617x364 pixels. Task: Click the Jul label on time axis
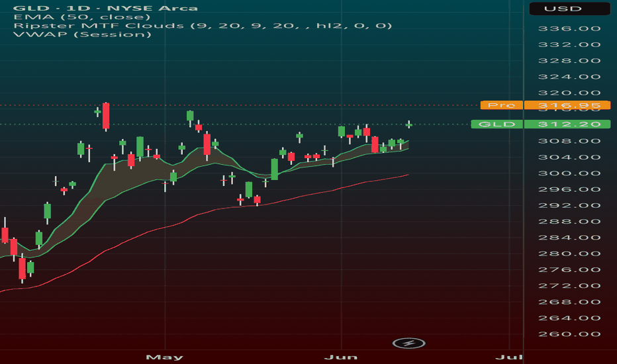[x=509, y=357]
